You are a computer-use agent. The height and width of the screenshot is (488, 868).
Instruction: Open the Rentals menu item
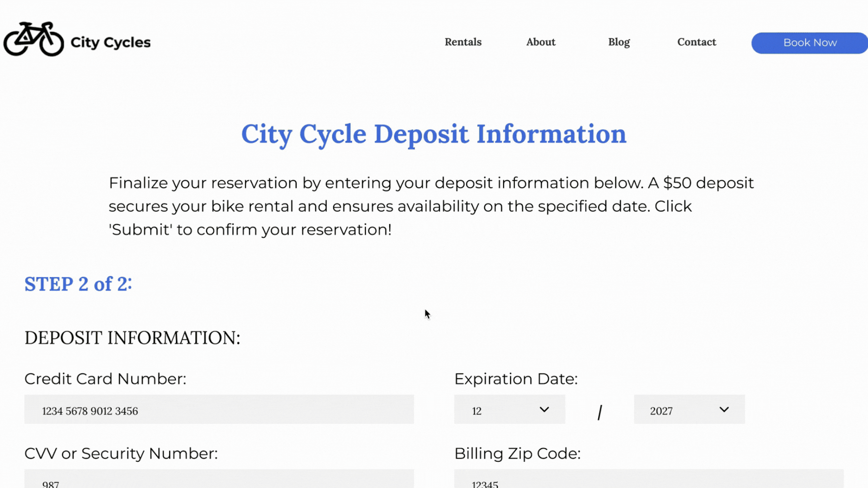pyautogui.click(x=463, y=42)
